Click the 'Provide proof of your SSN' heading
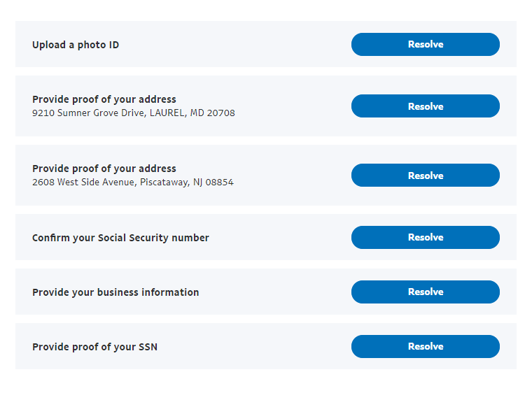Viewport: 532px width, 393px height. click(x=94, y=347)
